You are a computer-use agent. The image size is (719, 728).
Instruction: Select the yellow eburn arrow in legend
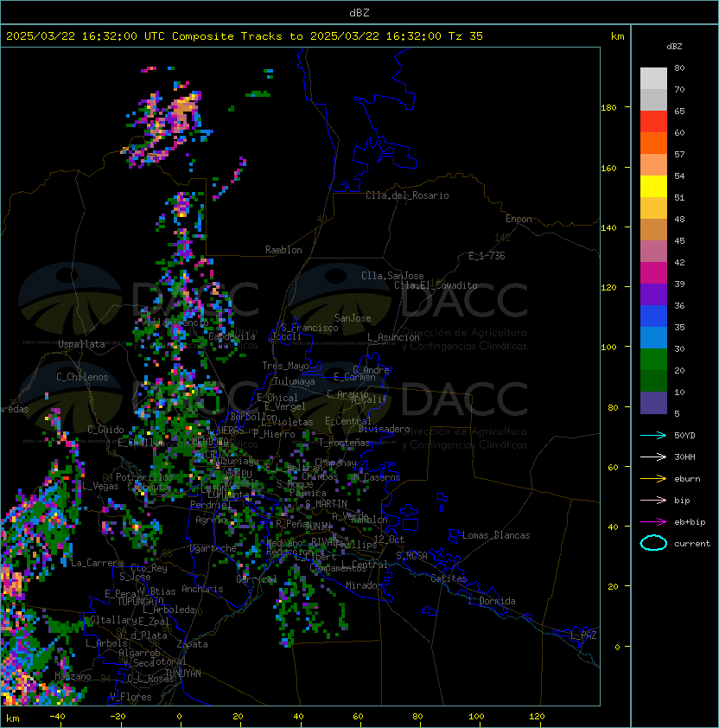pos(653,479)
